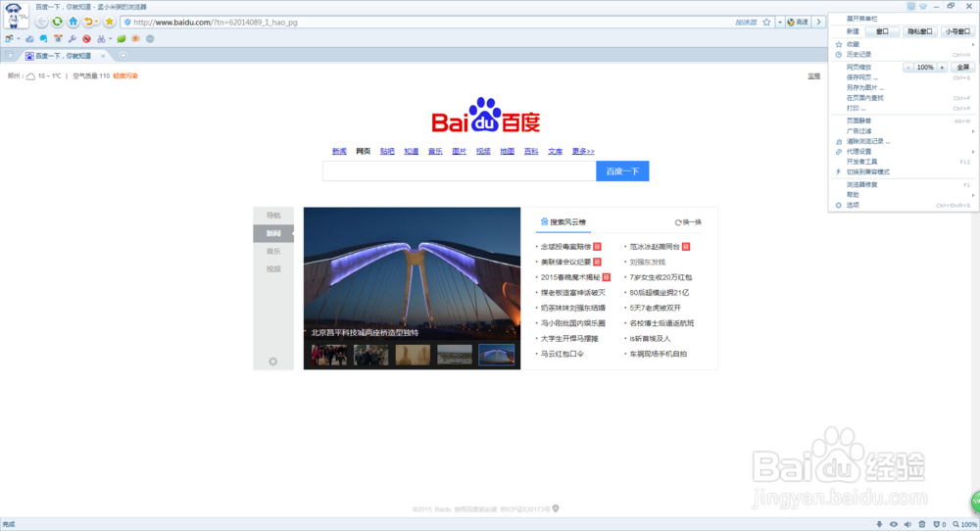Expand the 广告过滤 ad filter submenu
This screenshot has width=980, height=531.
pyautogui.click(x=904, y=131)
